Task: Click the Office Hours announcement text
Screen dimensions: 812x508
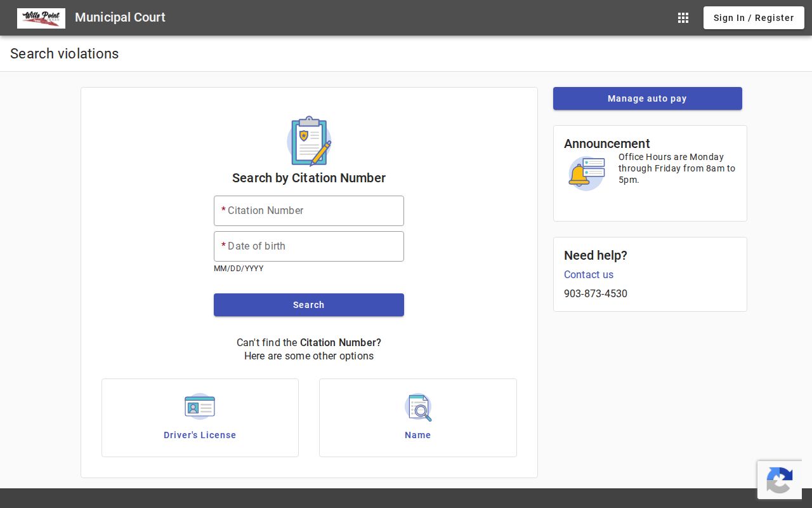Action: coord(677,168)
